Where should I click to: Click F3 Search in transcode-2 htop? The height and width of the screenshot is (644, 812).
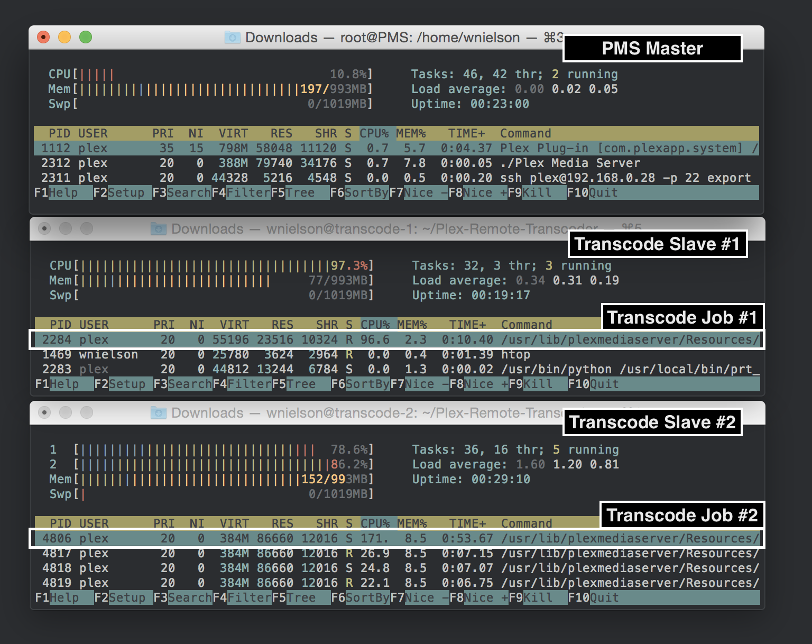pyautogui.click(x=190, y=597)
